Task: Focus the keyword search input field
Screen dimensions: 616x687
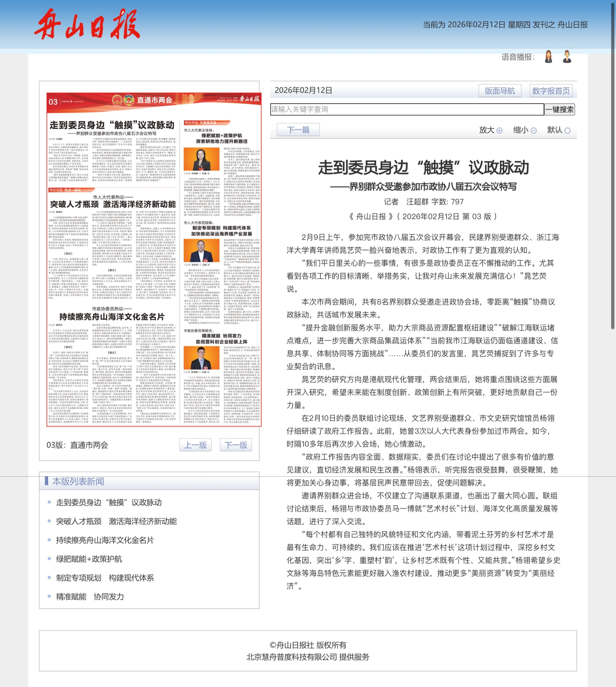Action: tap(407, 109)
